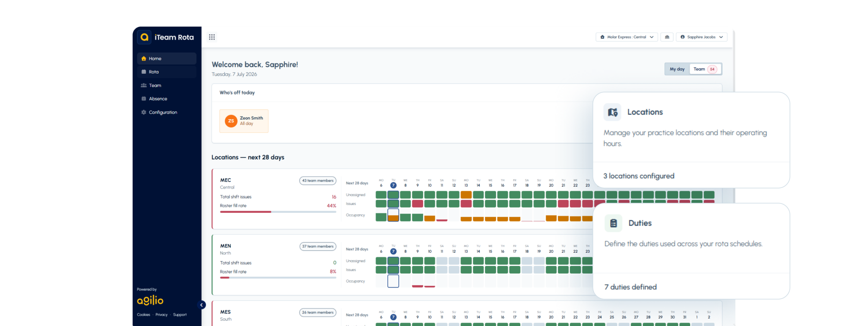
Task: Expand the Molar Express : Central dropdown
Action: [627, 37]
